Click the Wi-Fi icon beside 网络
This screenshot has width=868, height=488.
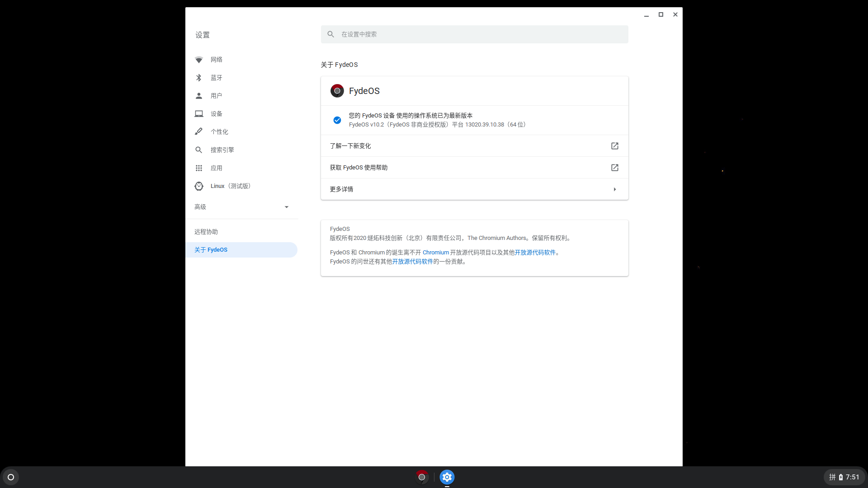198,60
